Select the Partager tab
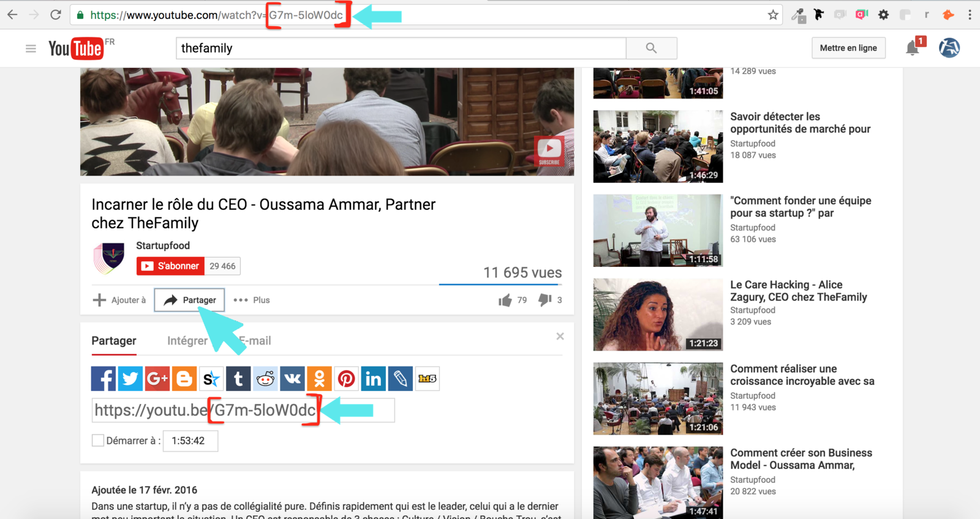The image size is (980, 519). pos(114,341)
